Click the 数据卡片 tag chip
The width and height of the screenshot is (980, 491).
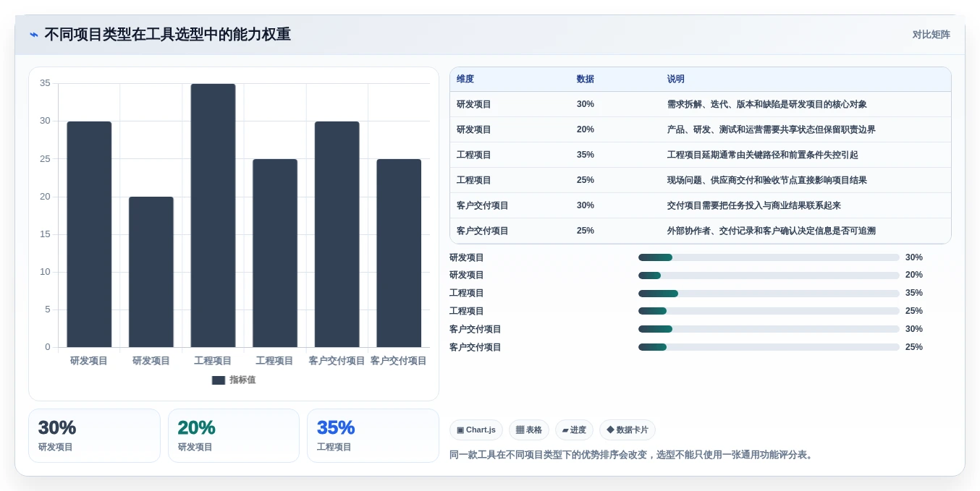coord(628,430)
